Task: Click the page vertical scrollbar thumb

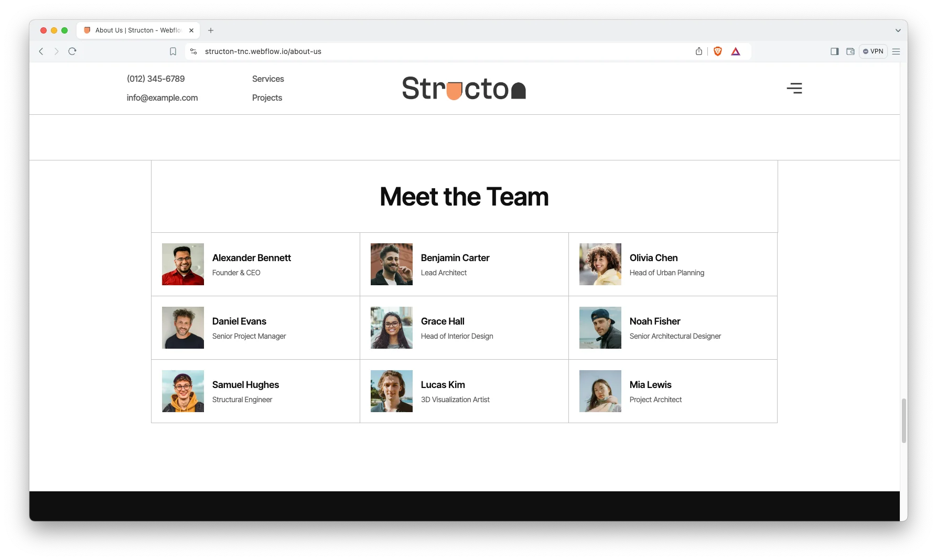Action: tap(903, 421)
